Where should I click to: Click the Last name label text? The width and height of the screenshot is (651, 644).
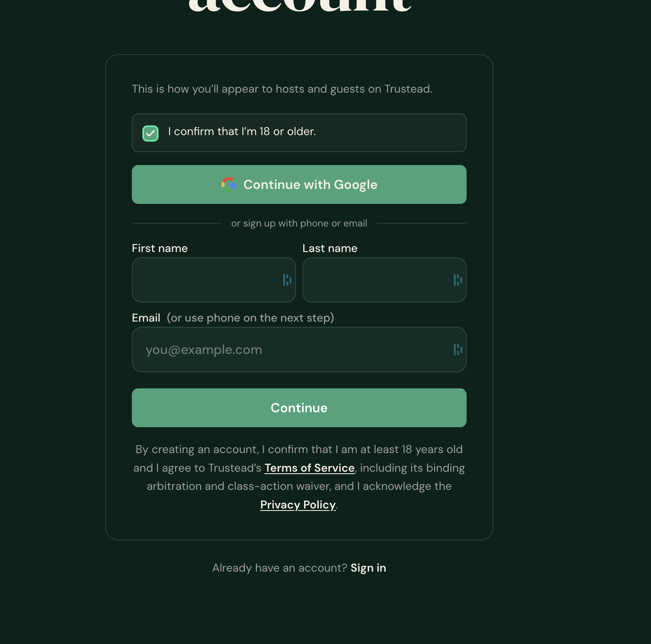pyautogui.click(x=330, y=248)
